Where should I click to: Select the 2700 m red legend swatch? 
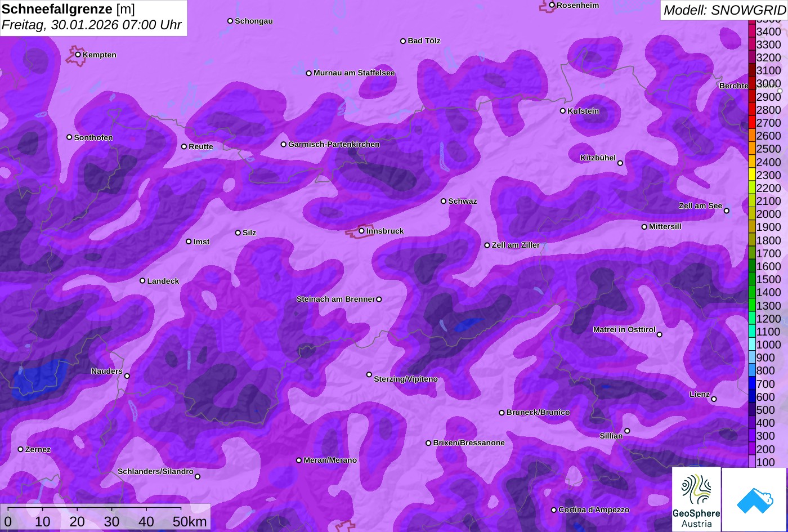751,123
